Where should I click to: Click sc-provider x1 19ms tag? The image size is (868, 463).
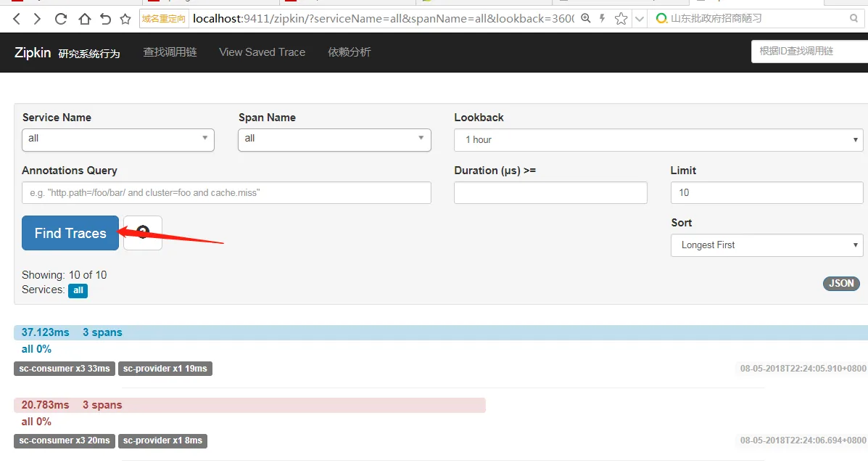click(165, 369)
